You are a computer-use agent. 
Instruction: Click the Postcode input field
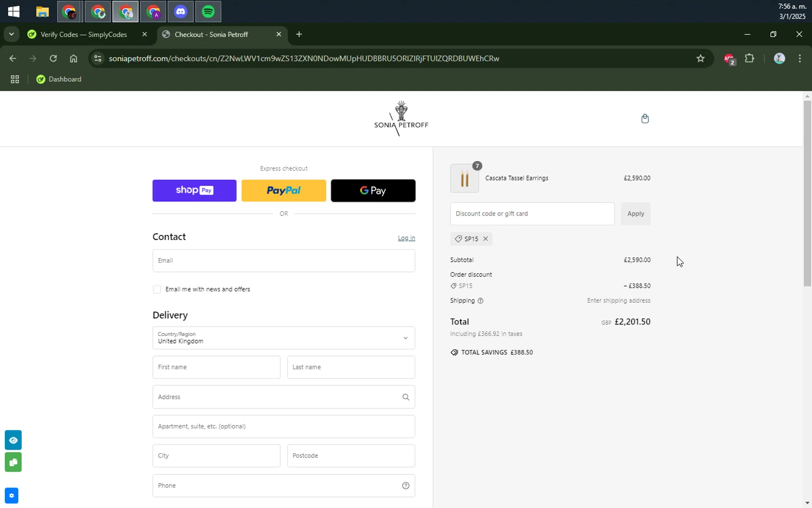pyautogui.click(x=351, y=456)
